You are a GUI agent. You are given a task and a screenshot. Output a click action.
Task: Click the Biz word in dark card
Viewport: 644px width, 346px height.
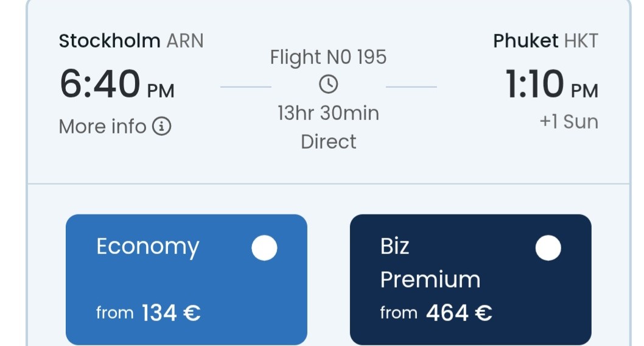[x=394, y=247]
